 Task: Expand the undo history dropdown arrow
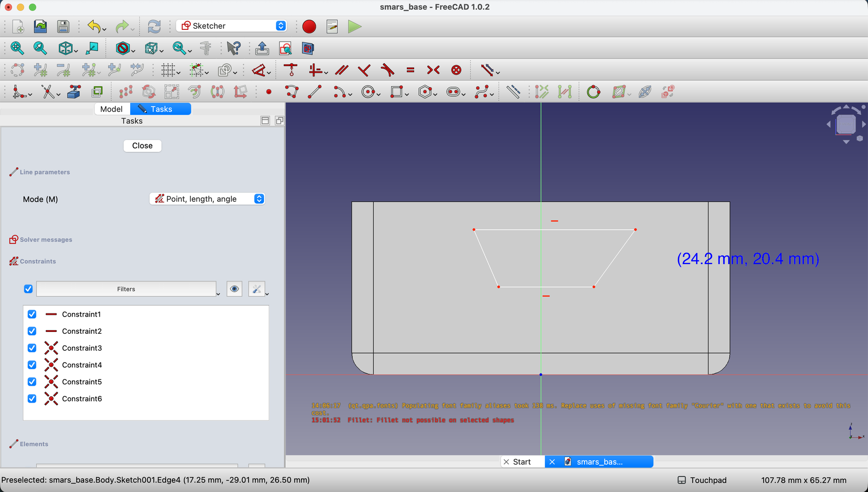coord(104,29)
